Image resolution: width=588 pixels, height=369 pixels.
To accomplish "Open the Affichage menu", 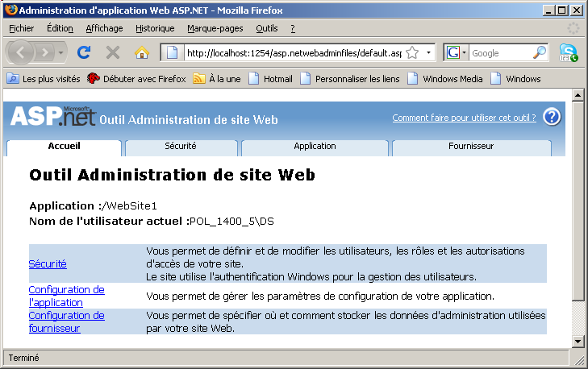I will (104, 28).
